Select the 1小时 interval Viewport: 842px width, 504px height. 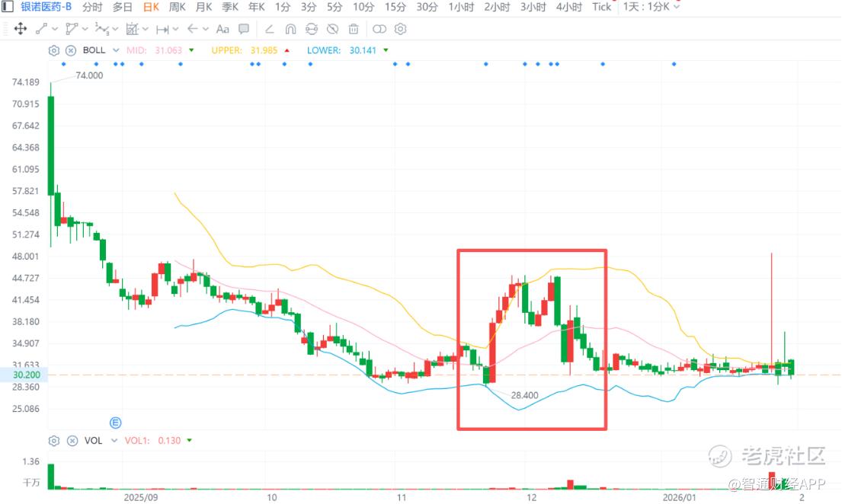coord(461,7)
